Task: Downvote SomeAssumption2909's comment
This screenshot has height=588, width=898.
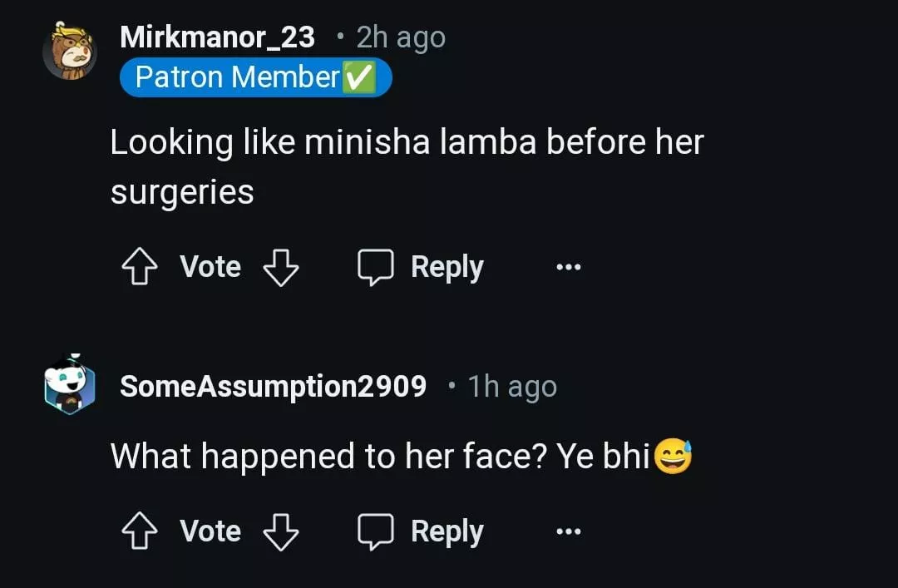Action: [280, 532]
